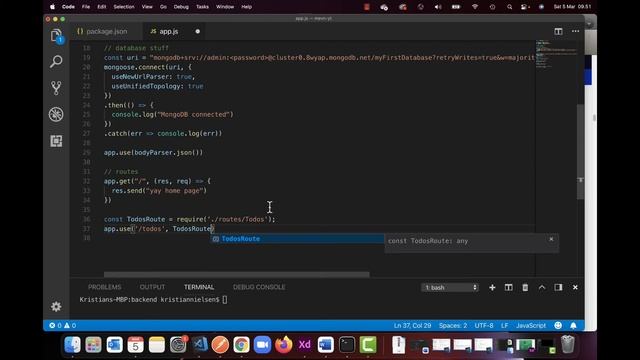Viewport: 640px width, 360px height.
Task: Open Firefox from the dock
Action: (284, 344)
